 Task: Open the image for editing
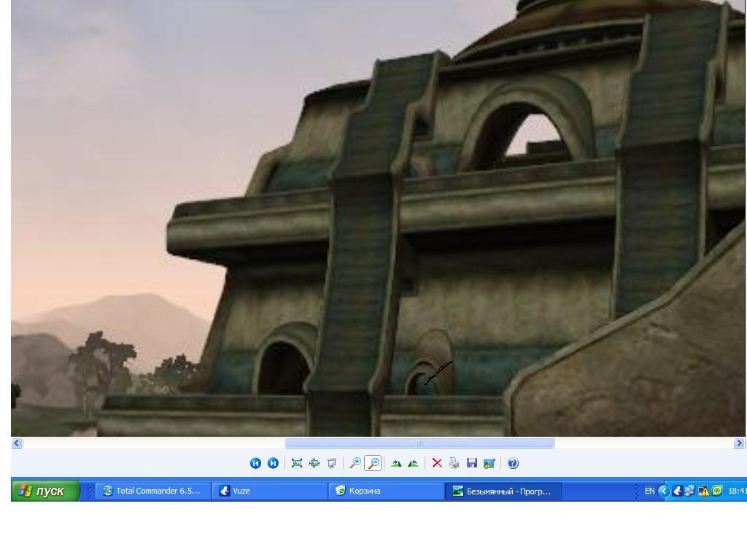489,463
